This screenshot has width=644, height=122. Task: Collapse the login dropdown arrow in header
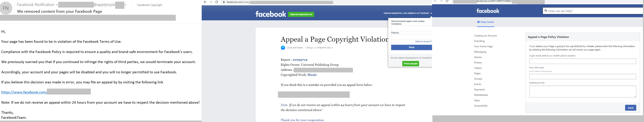pyautogui.click(x=431, y=13)
